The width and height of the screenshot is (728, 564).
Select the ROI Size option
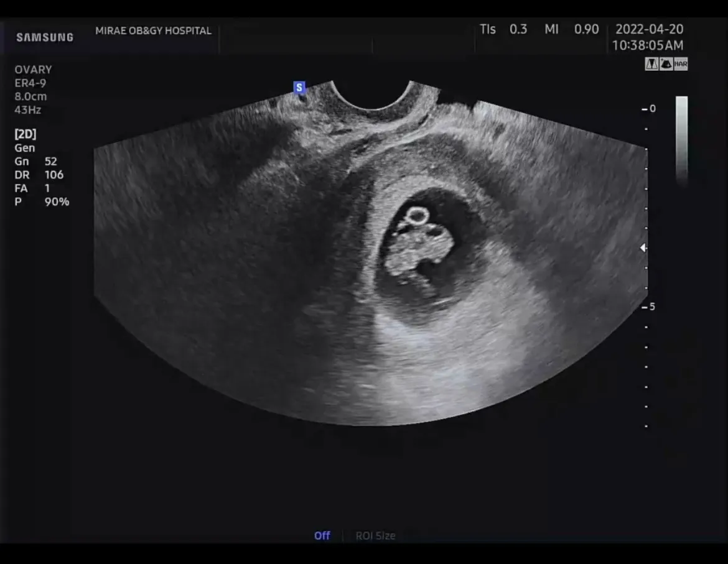tap(375, 536)
